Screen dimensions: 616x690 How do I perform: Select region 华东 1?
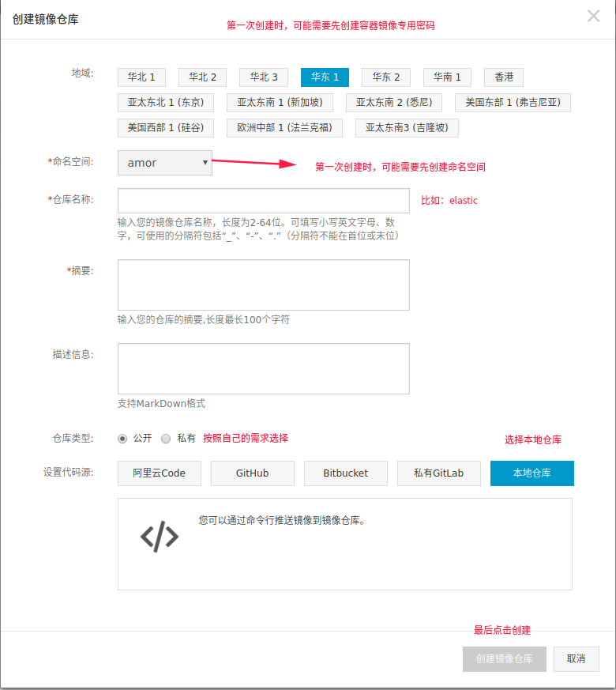coord(325,77)
